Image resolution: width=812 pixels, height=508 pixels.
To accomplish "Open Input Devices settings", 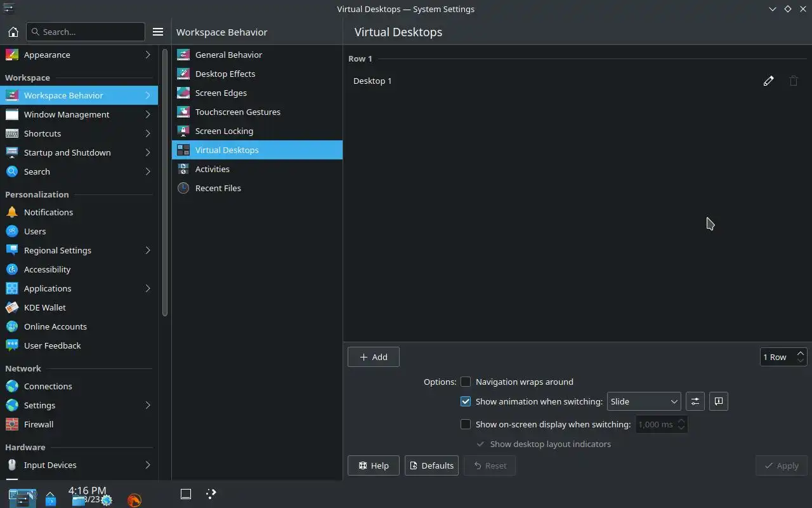I will [79, 465].
